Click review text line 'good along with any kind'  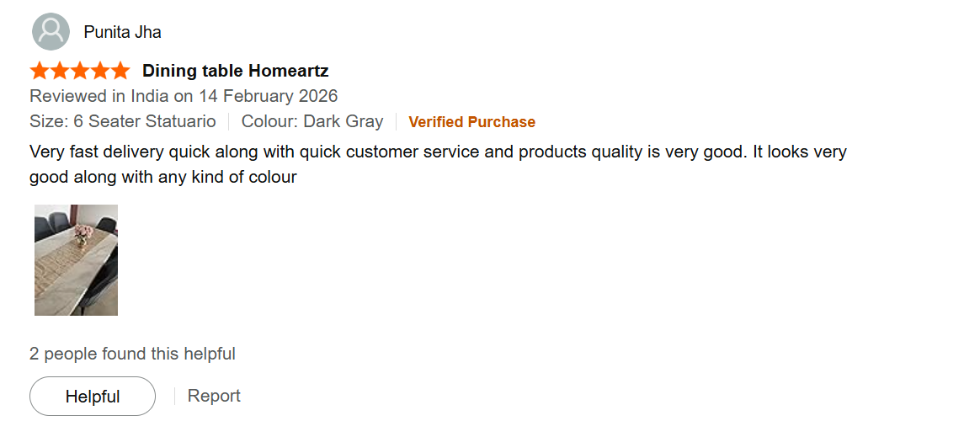tap(162, 178)
